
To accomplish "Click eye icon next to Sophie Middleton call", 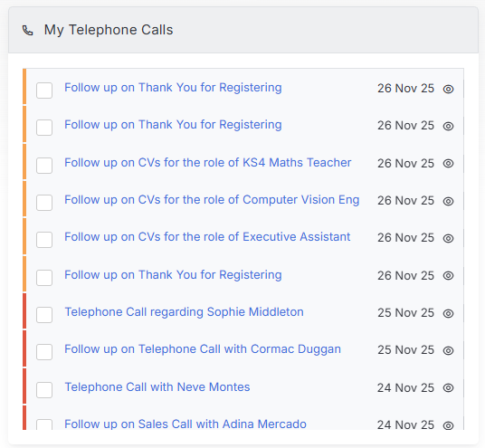I will [x=448, y=313].
